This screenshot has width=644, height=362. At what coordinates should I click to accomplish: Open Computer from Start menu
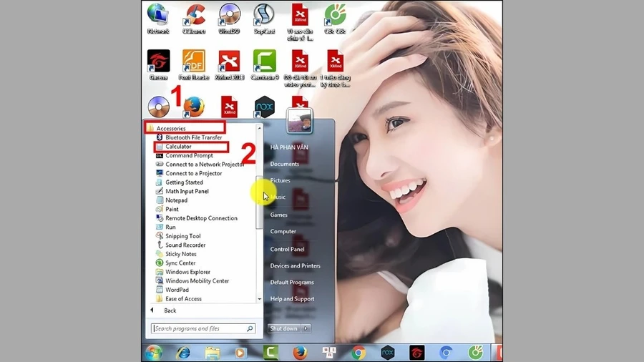coord(283,231)
